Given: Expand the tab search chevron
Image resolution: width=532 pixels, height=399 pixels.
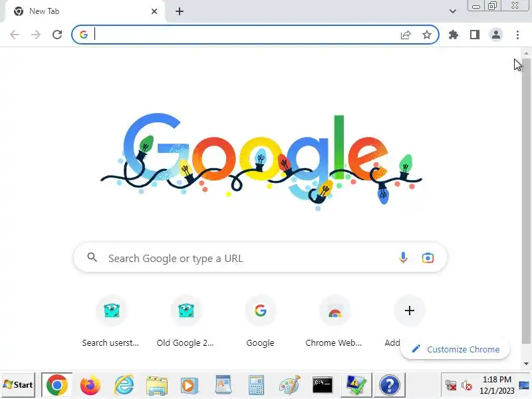Looking at the screenshot, I should click(x=453, y=11).
